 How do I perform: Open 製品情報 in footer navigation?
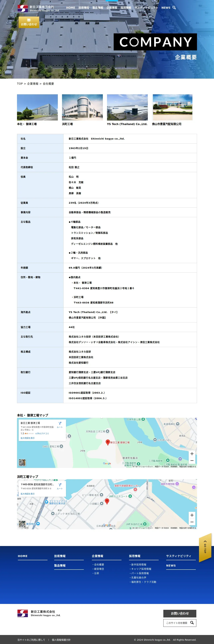pyautogui.click(x=60, y=566)
